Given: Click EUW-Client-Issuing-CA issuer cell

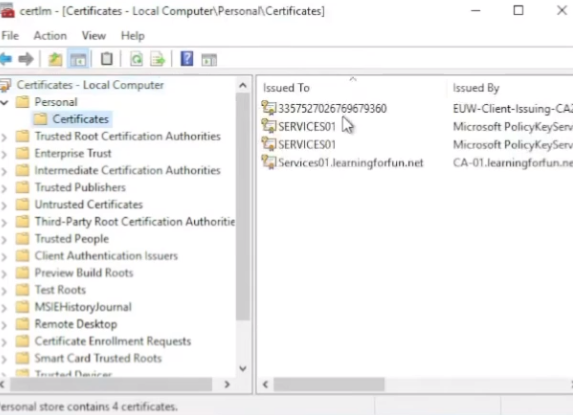Looking at the screenshot, I should point(512,108).
